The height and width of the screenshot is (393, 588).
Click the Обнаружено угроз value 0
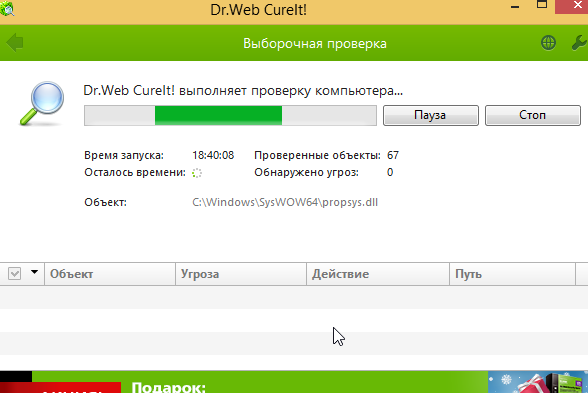click(x=390, y=172)
